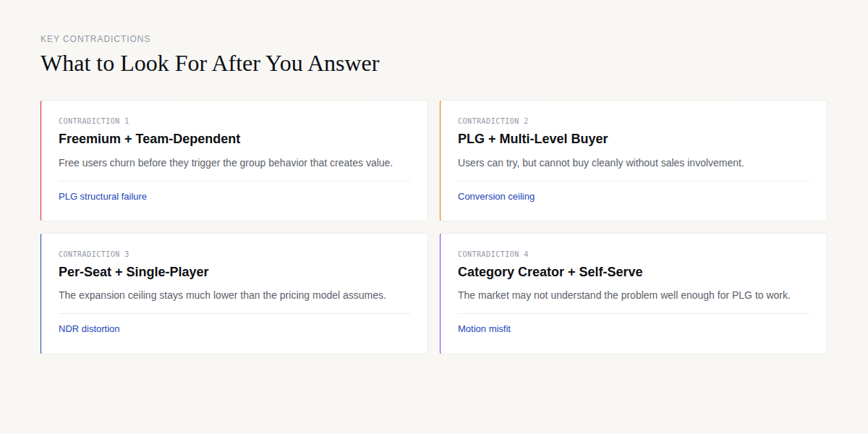Click the Contradiction 1 label

[93, 121]
